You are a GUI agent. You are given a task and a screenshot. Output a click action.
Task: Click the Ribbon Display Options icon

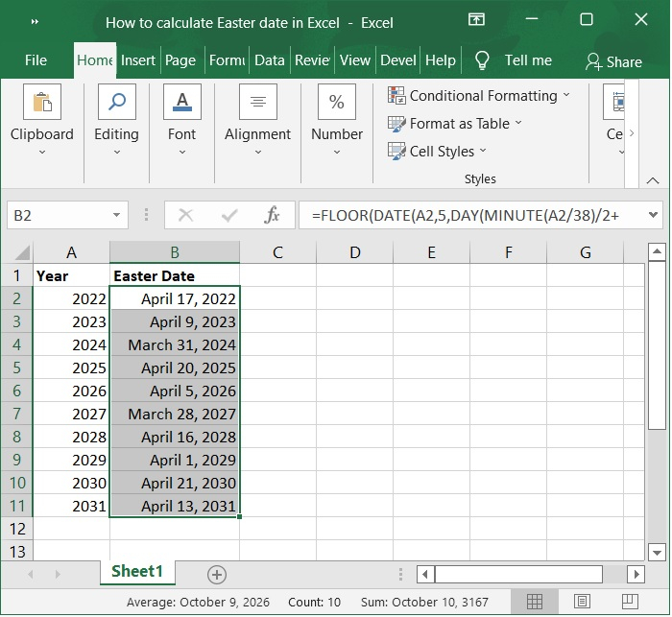click(476, 19)
